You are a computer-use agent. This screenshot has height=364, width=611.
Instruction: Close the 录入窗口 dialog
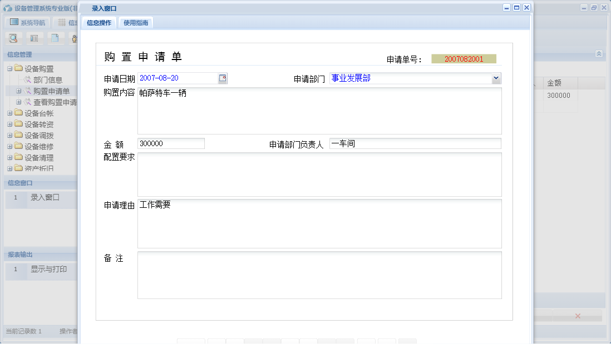click(526, 7)
